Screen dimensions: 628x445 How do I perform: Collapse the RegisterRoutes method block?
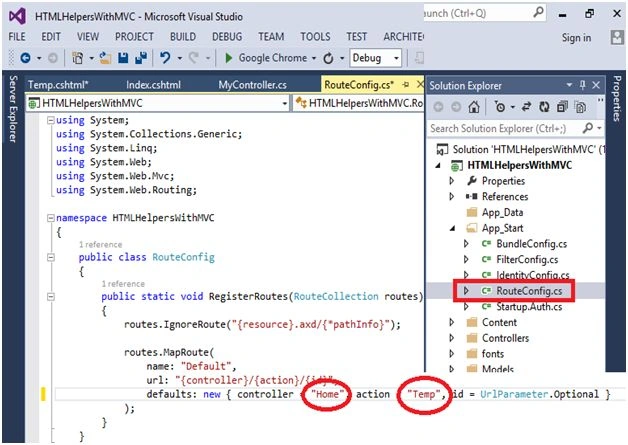pyautogui.click(x=51, y=297)
